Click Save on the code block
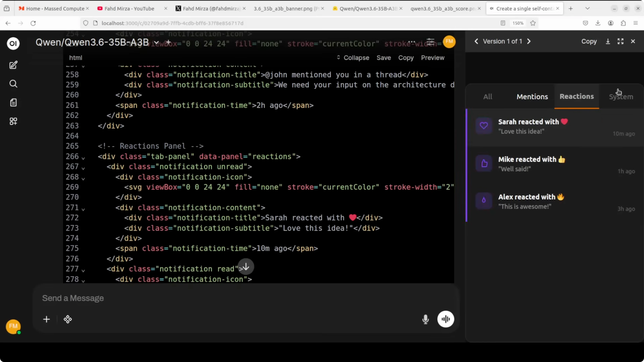 (383, 58)
